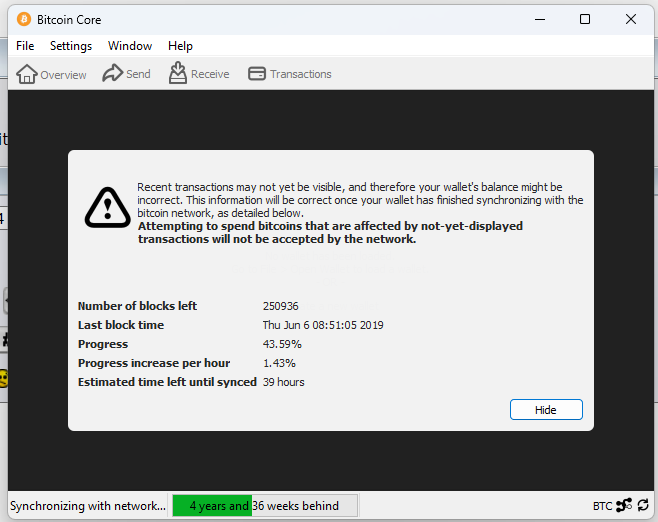Viewport: 658px width, 522px height.
Task: Click the 1.43% progress increase value
Action: click(x=279, y=363)
